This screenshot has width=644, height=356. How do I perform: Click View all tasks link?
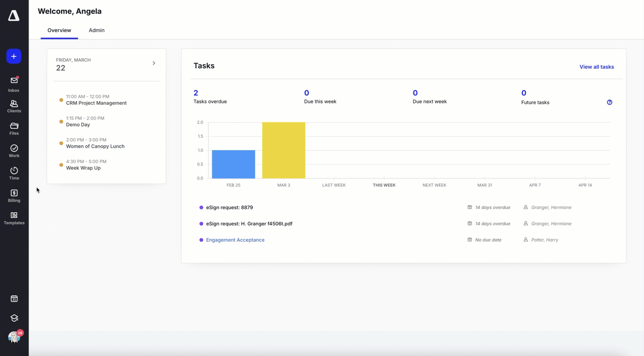pos(596,67)
